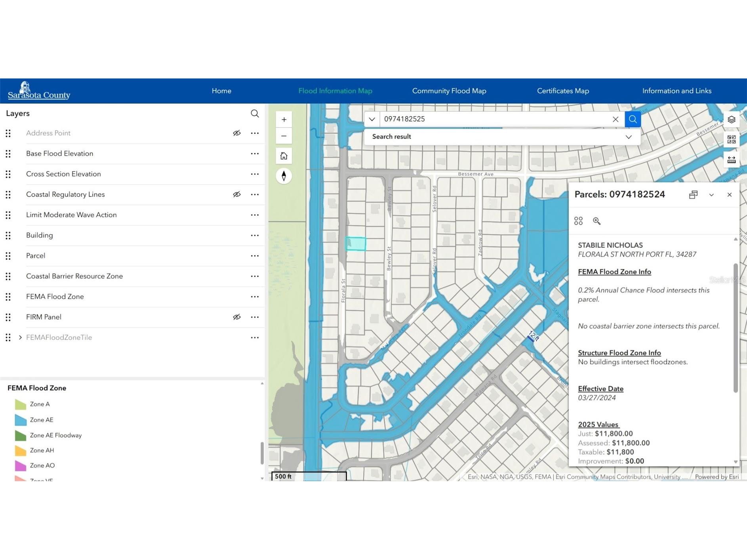
Task: Click the map zoom in plus button
Action: point(284,120)
